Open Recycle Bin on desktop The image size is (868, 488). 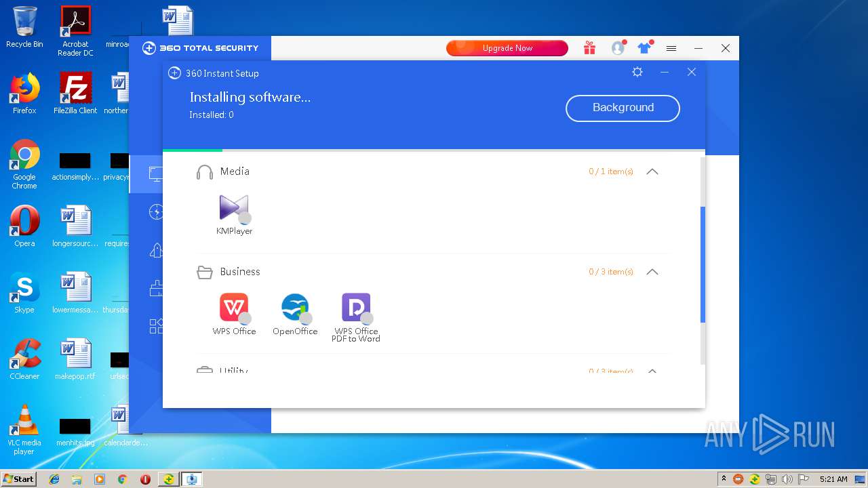(x=24, y=27)
